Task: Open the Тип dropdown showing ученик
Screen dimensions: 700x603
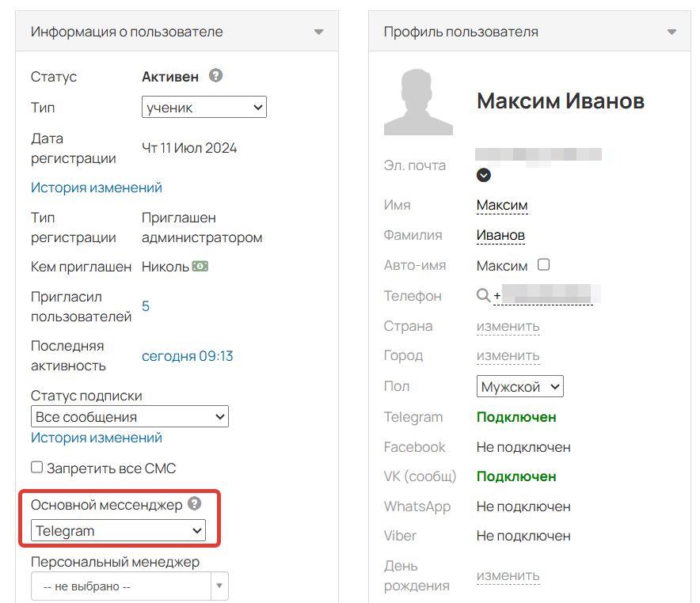Action: (204, 107)
